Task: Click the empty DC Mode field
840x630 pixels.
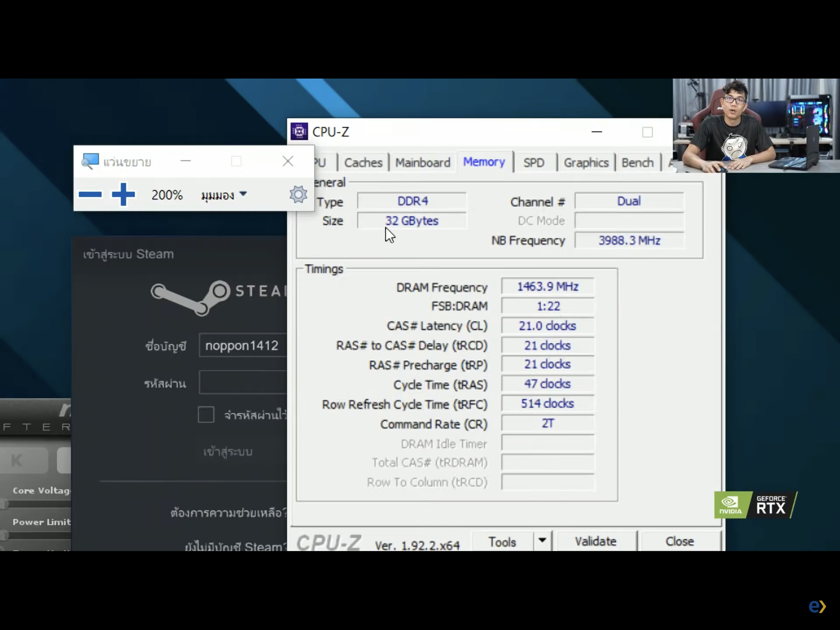Action: 629,221
